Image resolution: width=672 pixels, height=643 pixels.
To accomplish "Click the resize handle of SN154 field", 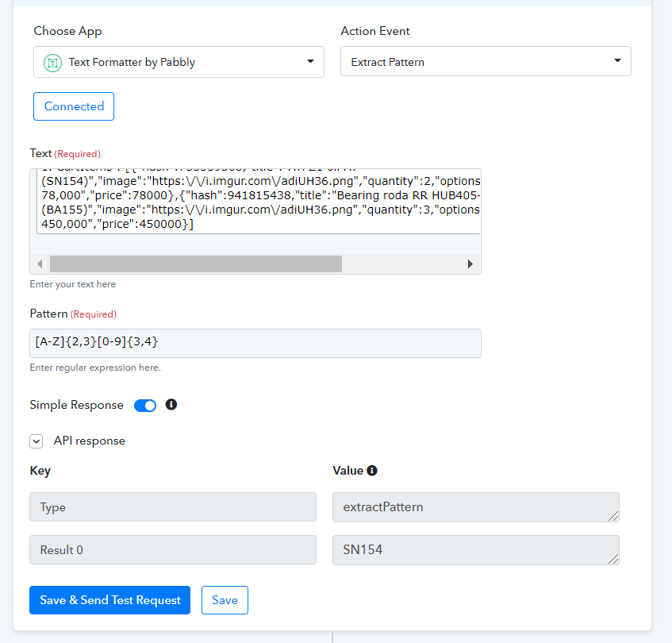I will (613, 559).
